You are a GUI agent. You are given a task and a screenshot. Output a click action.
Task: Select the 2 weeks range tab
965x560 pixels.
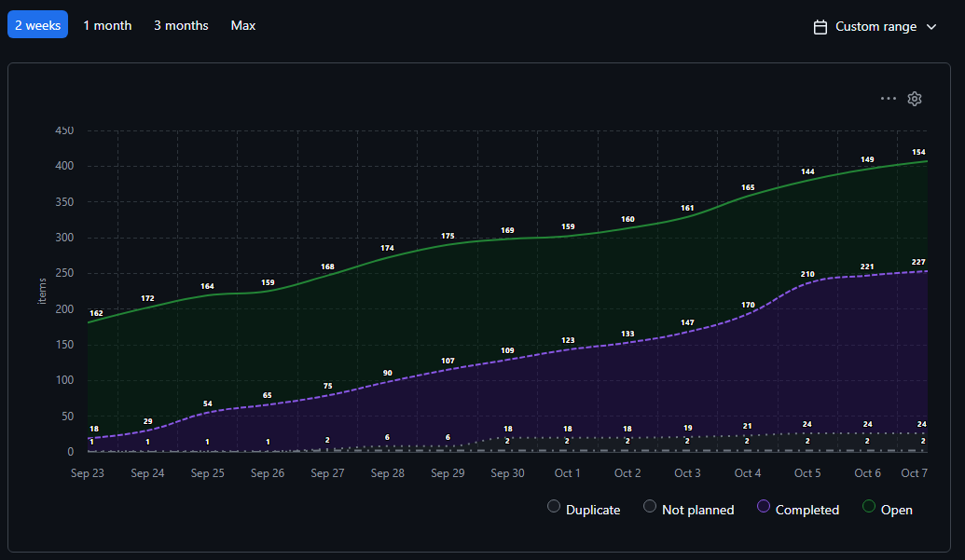(x=37, y=25)
